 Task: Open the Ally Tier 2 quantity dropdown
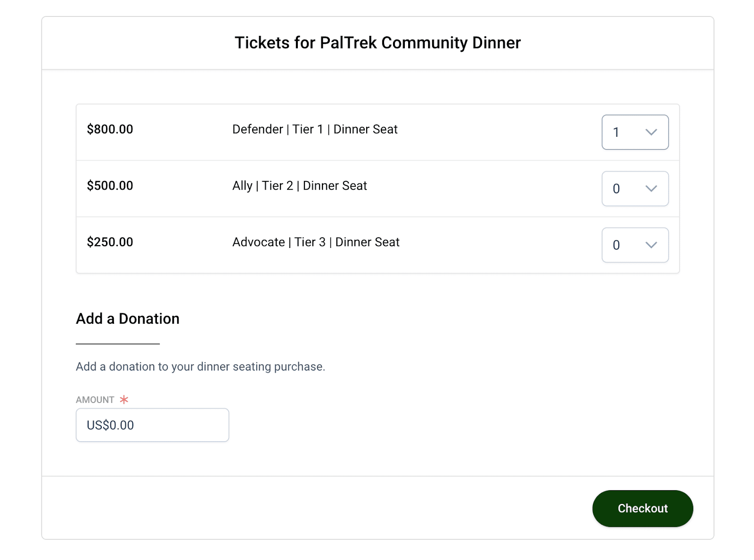coord(635,189)
